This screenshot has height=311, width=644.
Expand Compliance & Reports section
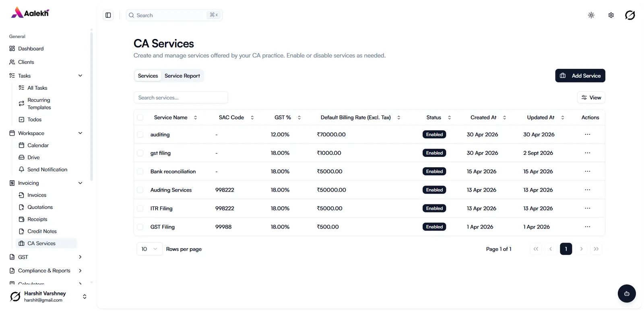click(80, 271)
